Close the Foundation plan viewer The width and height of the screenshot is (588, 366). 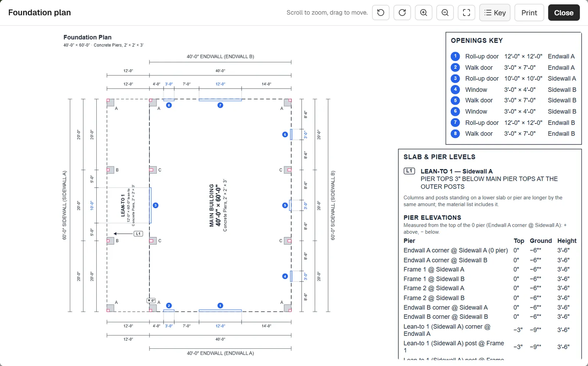[564, 12]
